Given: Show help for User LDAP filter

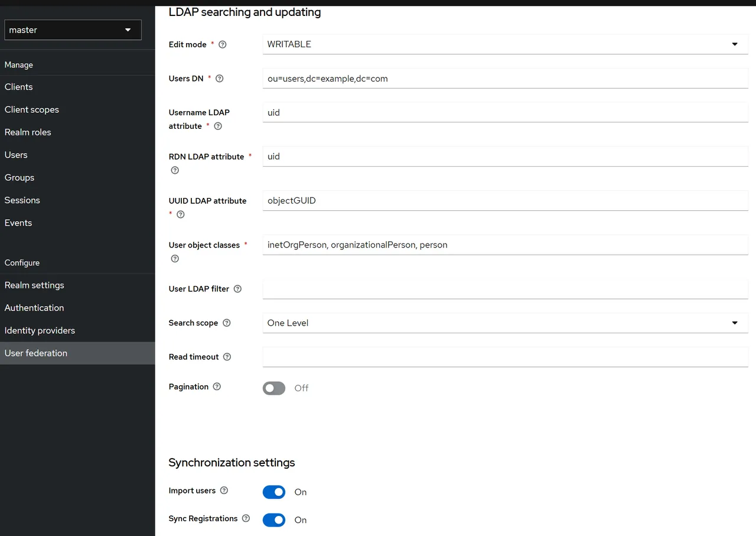Looking at the screenshot, I should (x=237, y=289).
